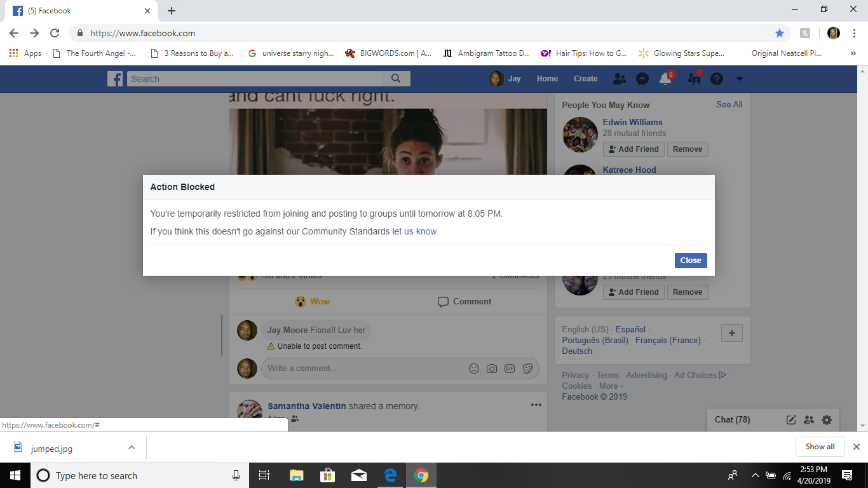Click the 'let us know' link

coord(414,231)
